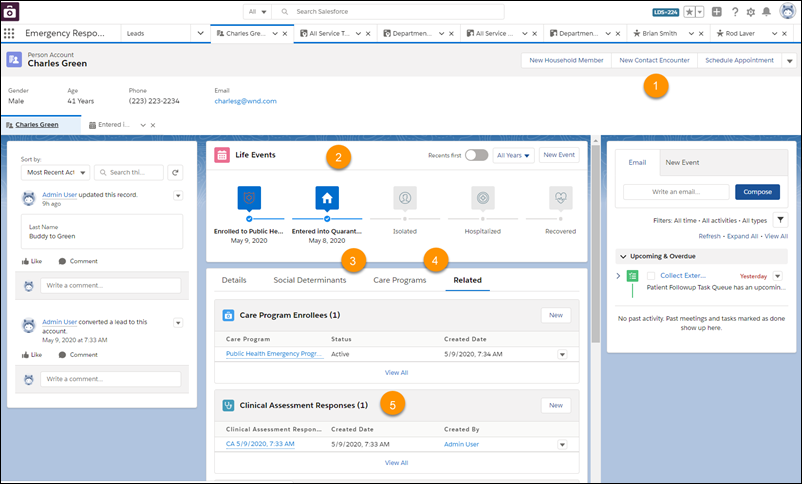The image size is (802, 484).
Task: Click Expand All in the activity panel
Action: (x=742, y=236)
